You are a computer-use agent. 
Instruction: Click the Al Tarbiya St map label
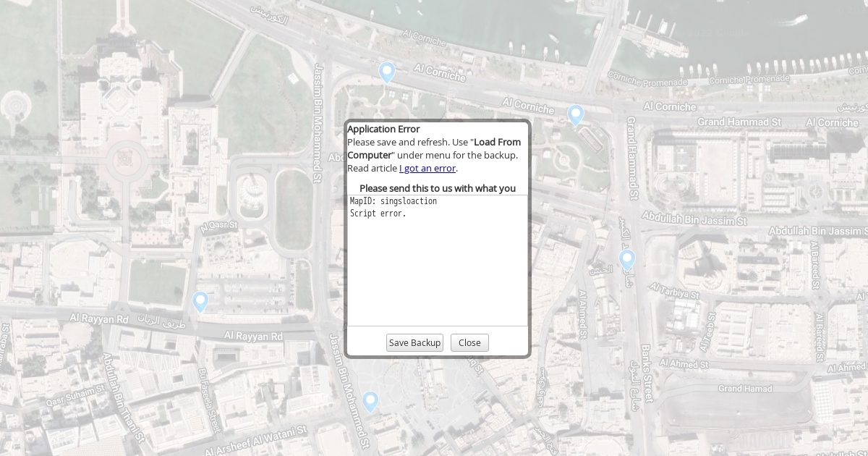[x=674, y=291]
